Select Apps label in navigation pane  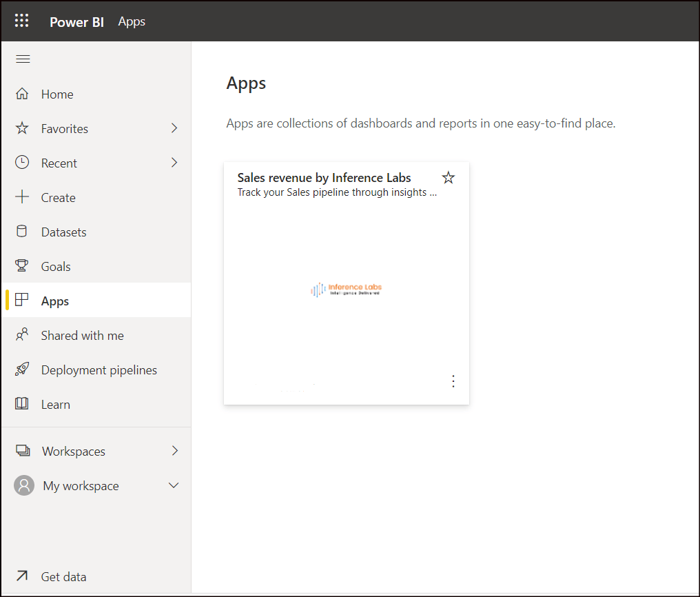click(55, 301)
